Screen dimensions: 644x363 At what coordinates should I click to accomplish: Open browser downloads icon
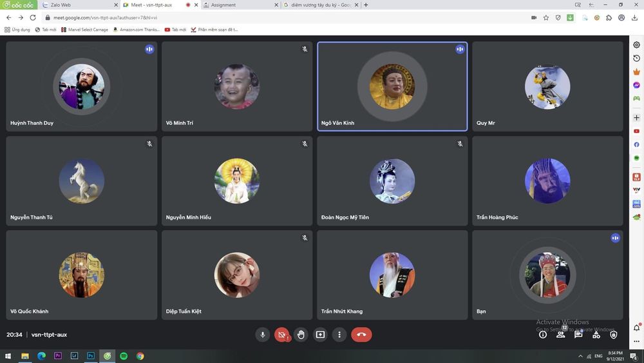click(634, 17)
